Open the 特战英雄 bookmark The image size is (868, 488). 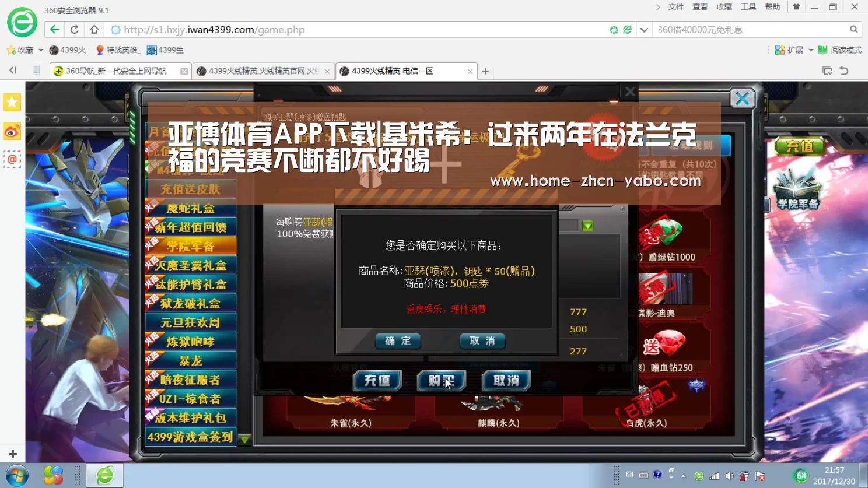[x=118, y=50]
